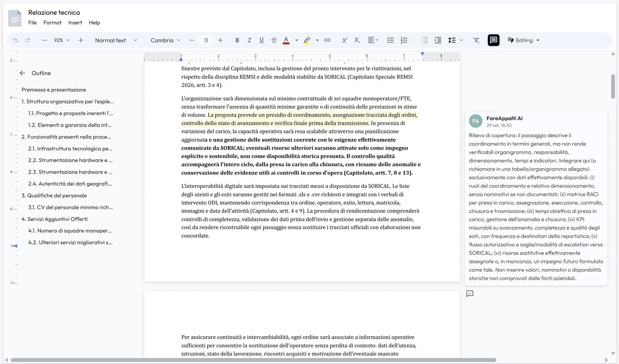Click the yellow highlight color pen
Screen dimensions: 619x364
tap(307, 40)
